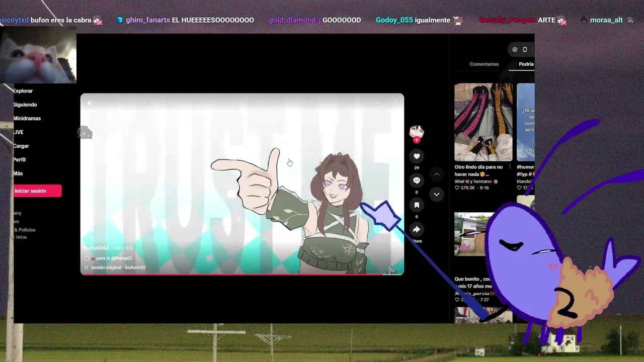Image resolution: width=644 pixels, height=362 pixels.
Task: Open Siguiendo in the sidebar
Action: click(25, 105)
